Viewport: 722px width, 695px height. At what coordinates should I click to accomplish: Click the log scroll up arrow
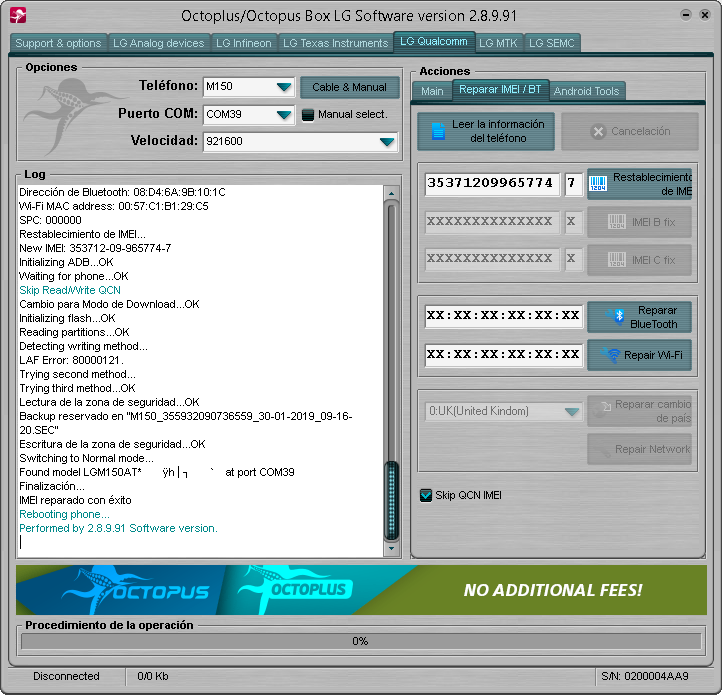point(391,193)
